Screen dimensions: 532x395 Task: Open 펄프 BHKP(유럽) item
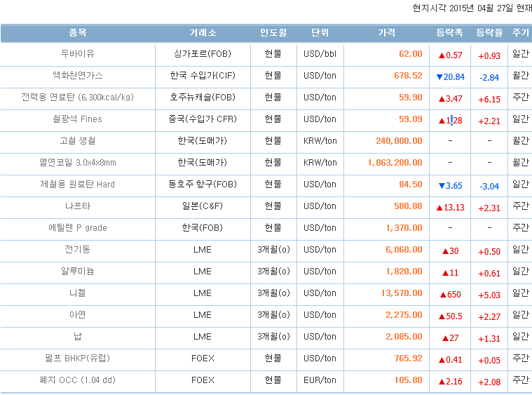(78, 359)
